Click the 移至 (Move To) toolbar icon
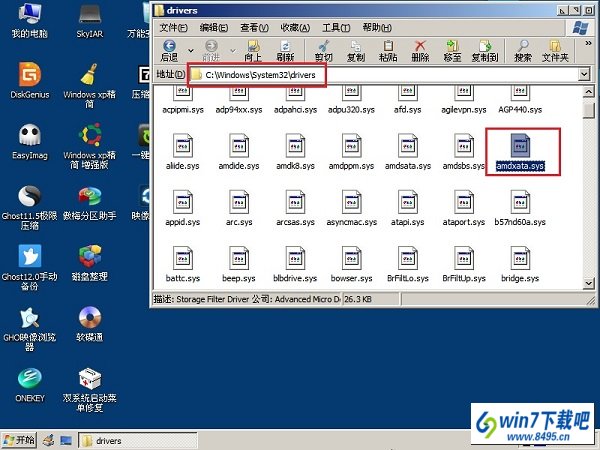600x450 pixels. (452, 51)
